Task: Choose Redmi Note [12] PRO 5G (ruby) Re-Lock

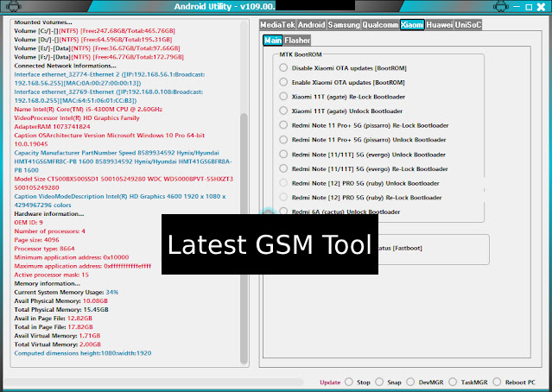Action: pyautogui.click(x=283, y=197)
